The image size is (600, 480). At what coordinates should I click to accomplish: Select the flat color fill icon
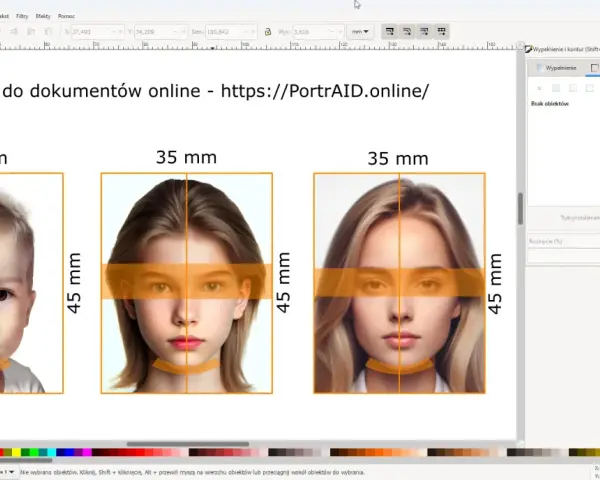point(556,88)
